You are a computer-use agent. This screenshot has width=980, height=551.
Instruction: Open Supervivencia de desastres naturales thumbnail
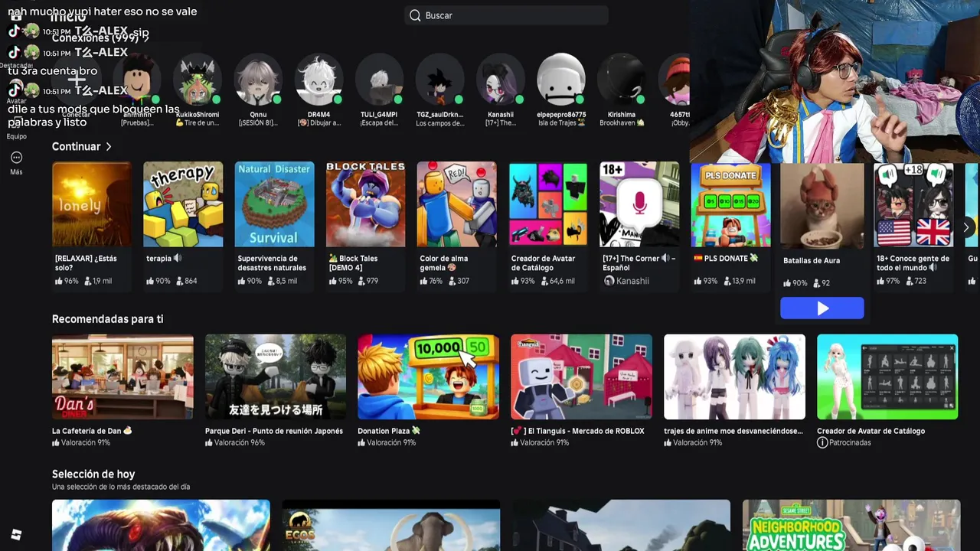[x=274, y=204]
